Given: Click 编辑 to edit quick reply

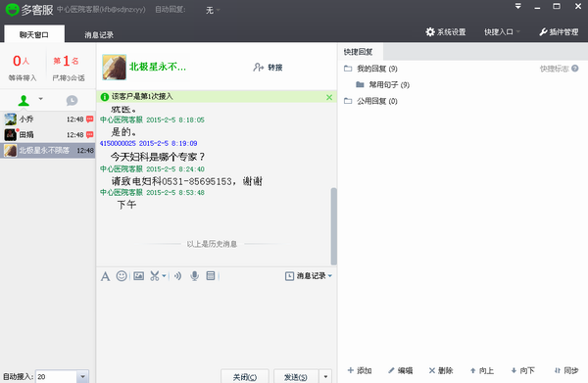Looking at the screenshot, I should (401, 370).
